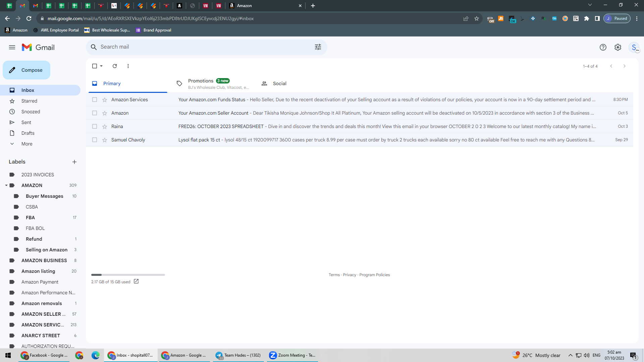
Task: Switch to the Social tab
Action: click(x=297, y=83)
